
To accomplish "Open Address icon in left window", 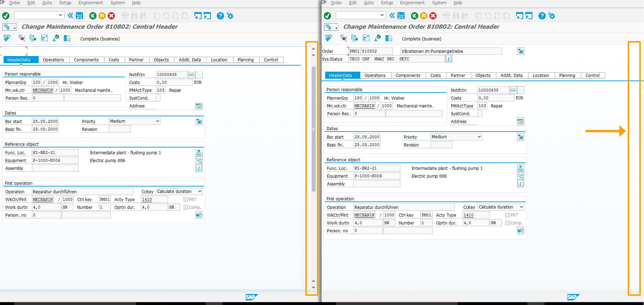I will [x=199, y=106].
